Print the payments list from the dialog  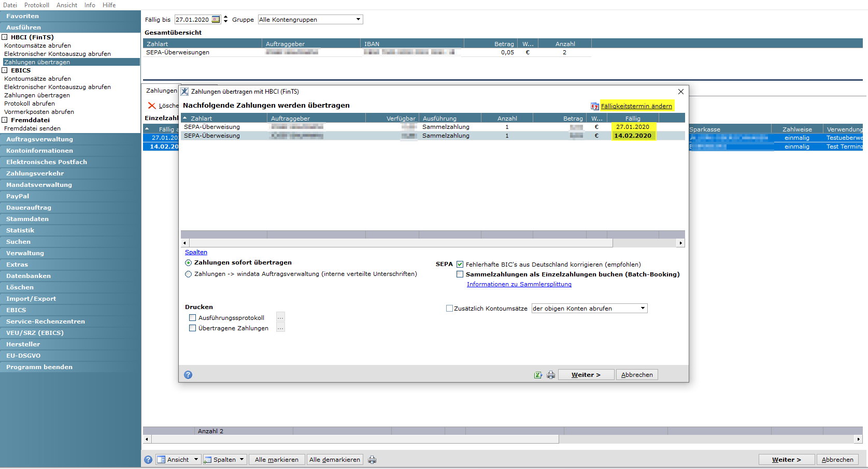[x=551, y=375]
